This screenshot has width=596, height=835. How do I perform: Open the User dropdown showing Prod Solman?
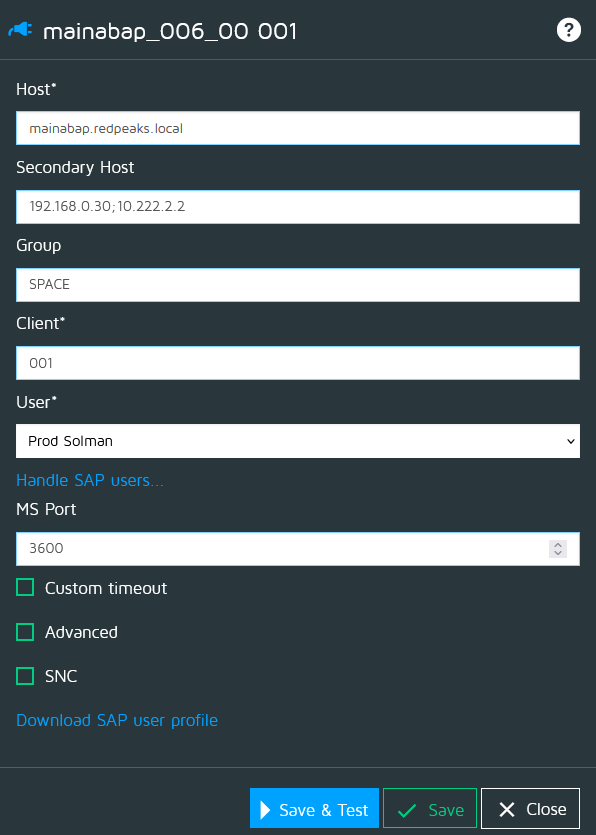[298, 441]
